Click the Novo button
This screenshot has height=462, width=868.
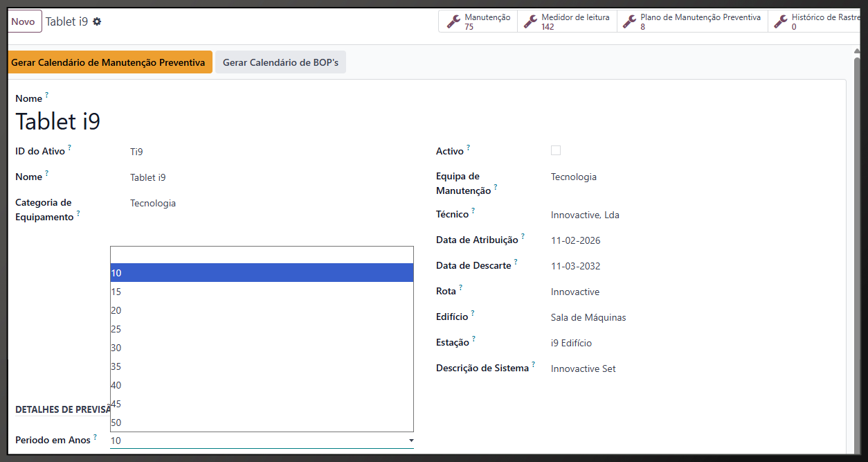(x=24, y=21)
